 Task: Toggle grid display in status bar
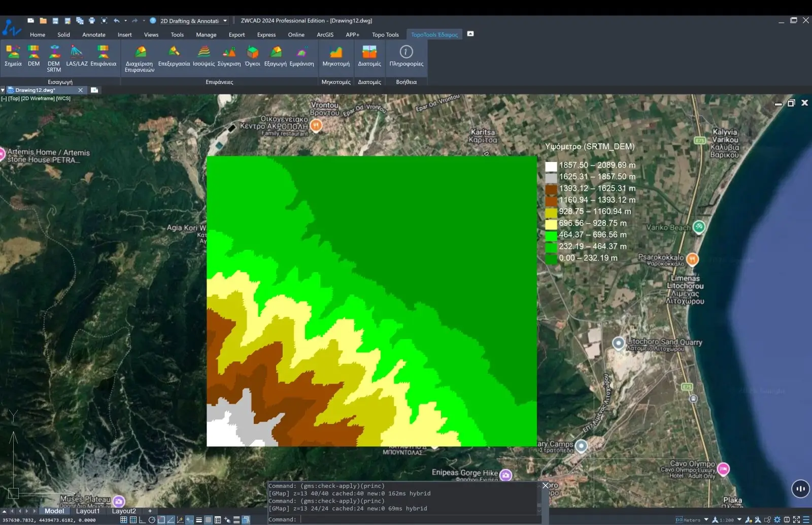click(x=133, y=519)
